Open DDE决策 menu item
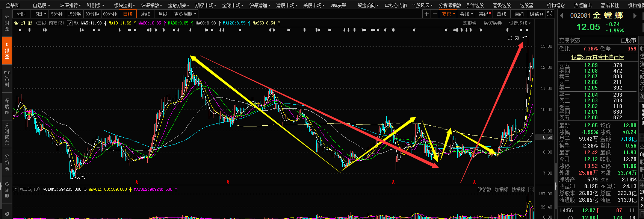The width and height of the screenshot is (644, 219). [339, 5]
